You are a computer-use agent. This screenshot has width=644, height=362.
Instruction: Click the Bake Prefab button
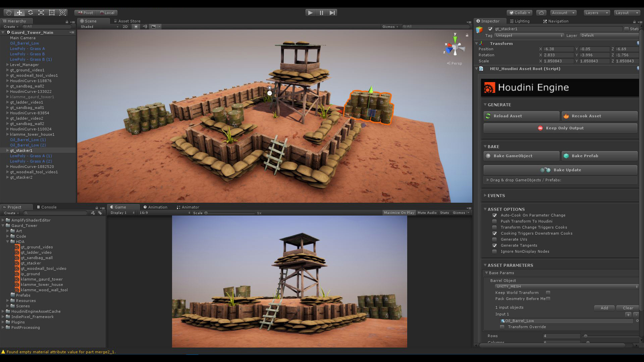click(x=599, y=156)
